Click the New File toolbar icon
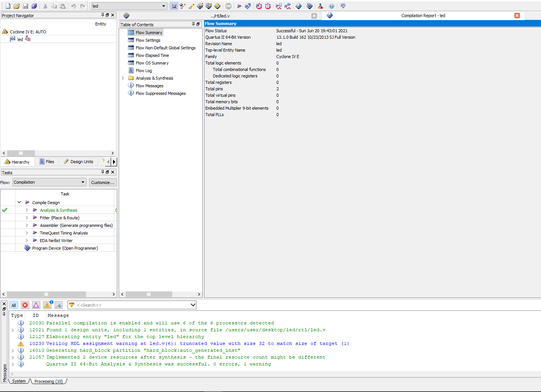This screenshot has height=392, width=541. 8,6
